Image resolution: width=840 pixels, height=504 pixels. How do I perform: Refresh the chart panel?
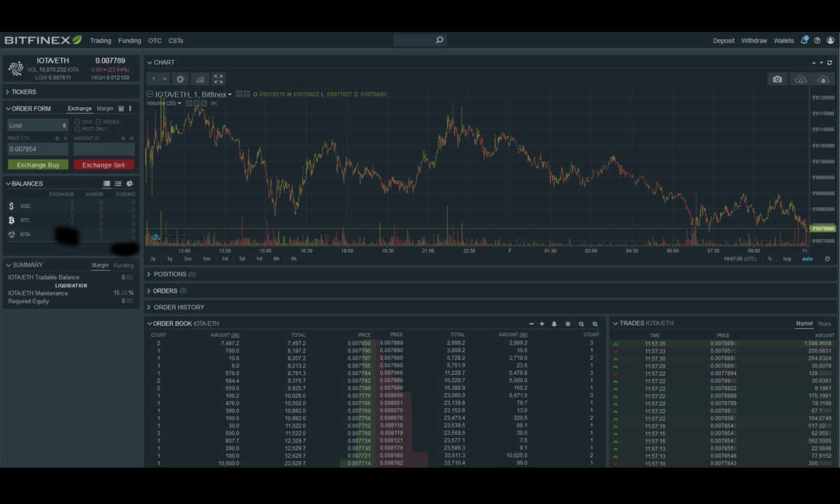point(829,62)
